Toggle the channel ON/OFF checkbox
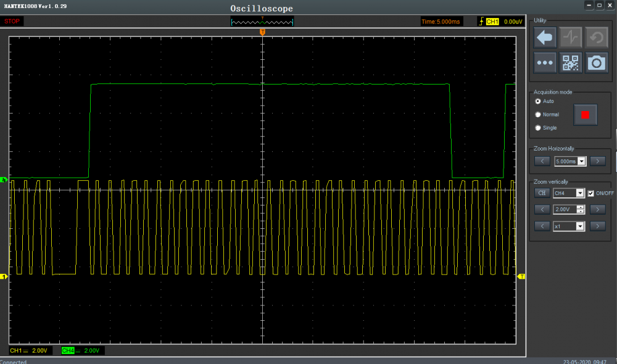 click(591, 193)
